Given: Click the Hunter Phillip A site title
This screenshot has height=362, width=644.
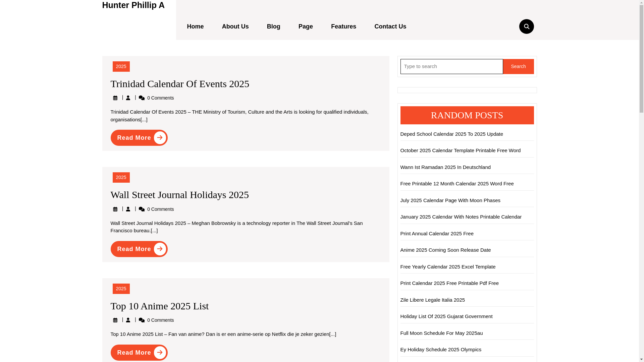Looking at the screenshot, I should (x=133, y=5).
